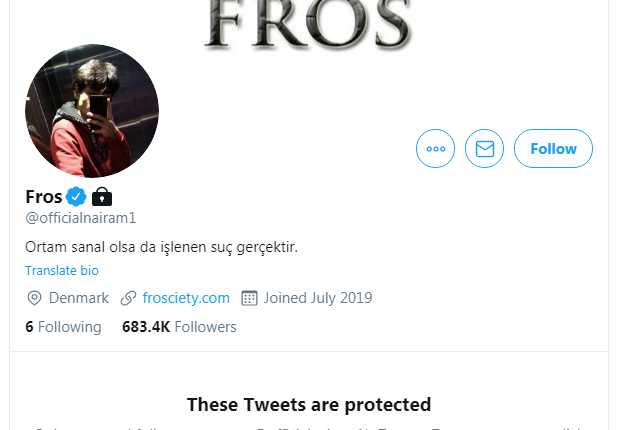Click the "These Tweets are protected" heading
Screen dimensions: 617x430
[308, 405]
